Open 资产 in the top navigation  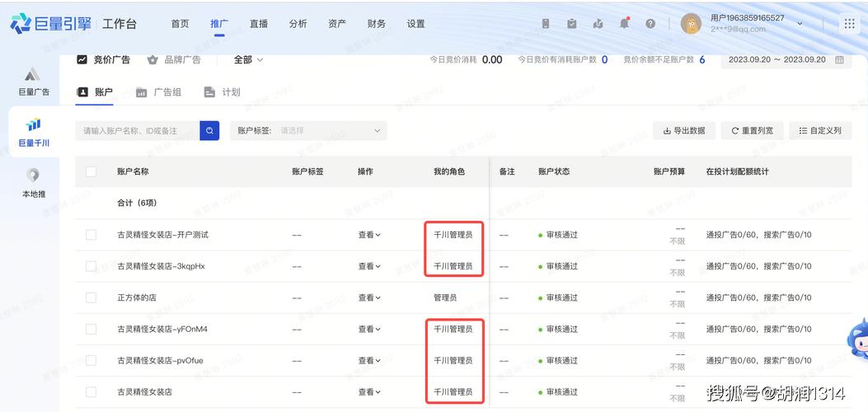(x=337, y=24)
